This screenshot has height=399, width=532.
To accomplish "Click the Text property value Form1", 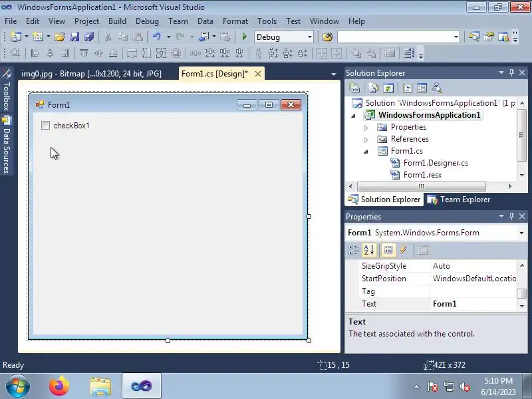I will [473, 304].
